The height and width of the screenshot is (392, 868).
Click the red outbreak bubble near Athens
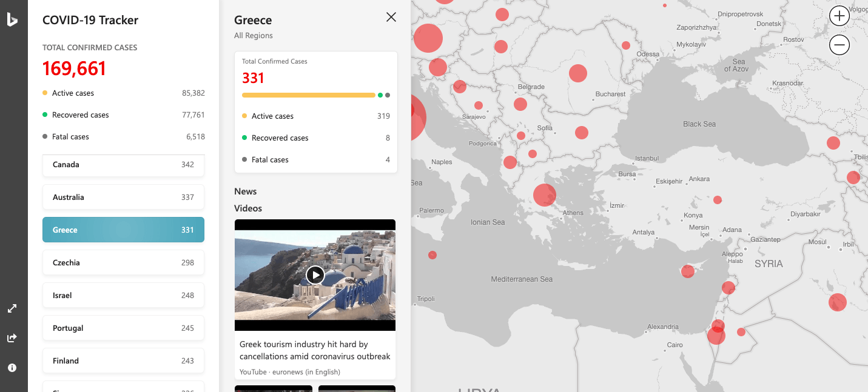tap(545, 195)
